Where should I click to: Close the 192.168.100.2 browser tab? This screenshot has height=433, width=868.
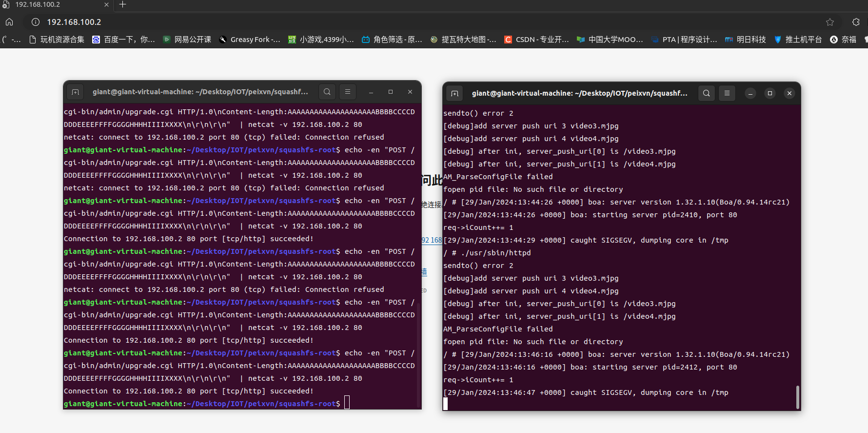click(x=106, y=4)
